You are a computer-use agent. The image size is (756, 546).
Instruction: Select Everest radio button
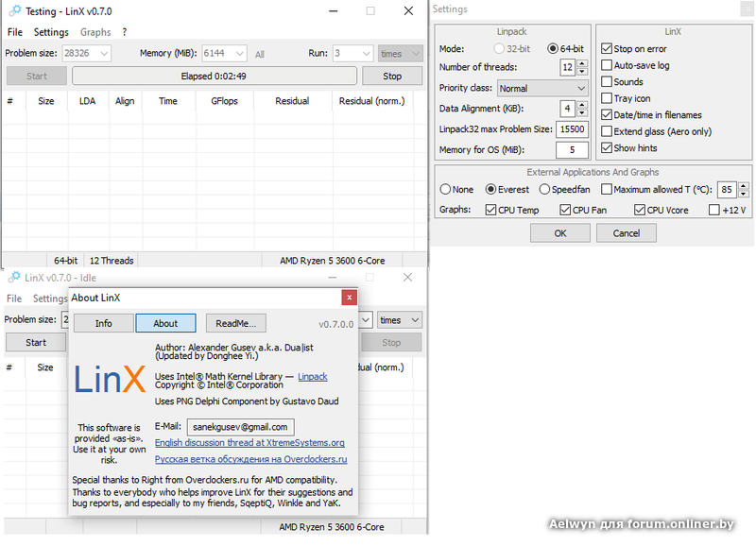490,189
